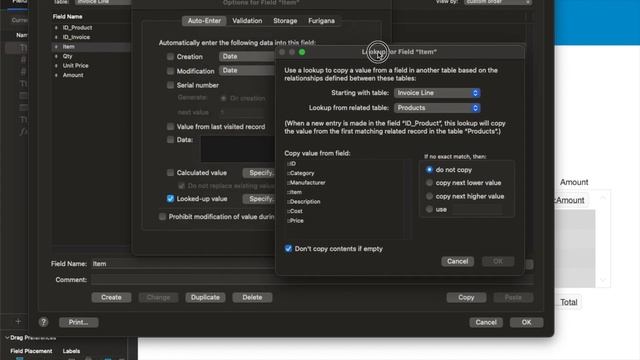Select Unit Price in field list
The width and height of the screenshot is (640, 360).
point(75,66)
